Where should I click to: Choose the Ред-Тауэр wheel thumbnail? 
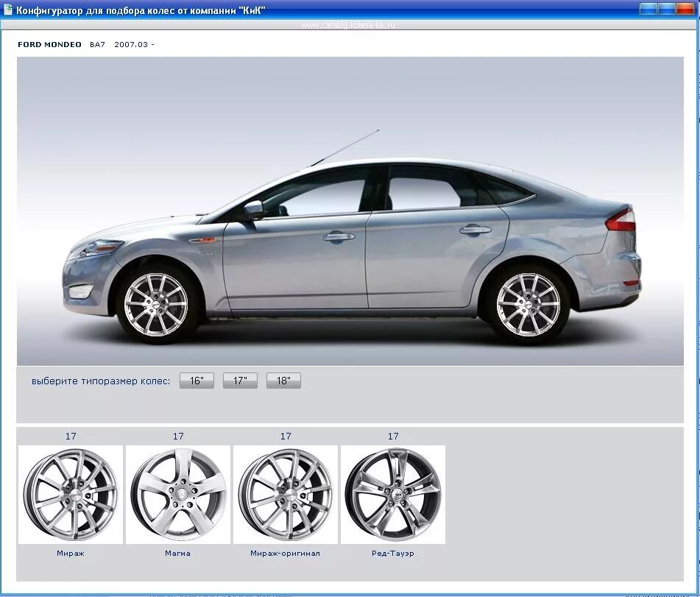tap(393, 494)
